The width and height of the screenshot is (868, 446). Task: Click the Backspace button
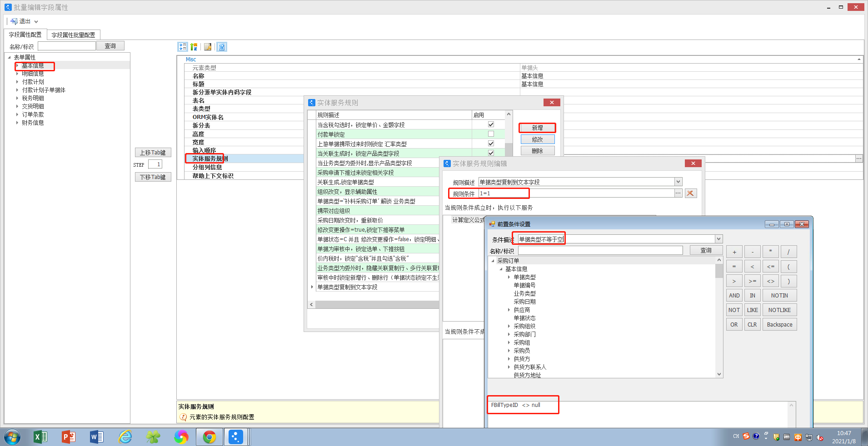pyautogui.click(x=779, y=325)
